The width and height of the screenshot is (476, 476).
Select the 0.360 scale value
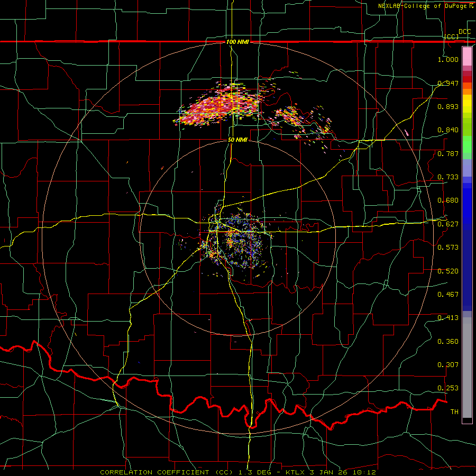448,342
